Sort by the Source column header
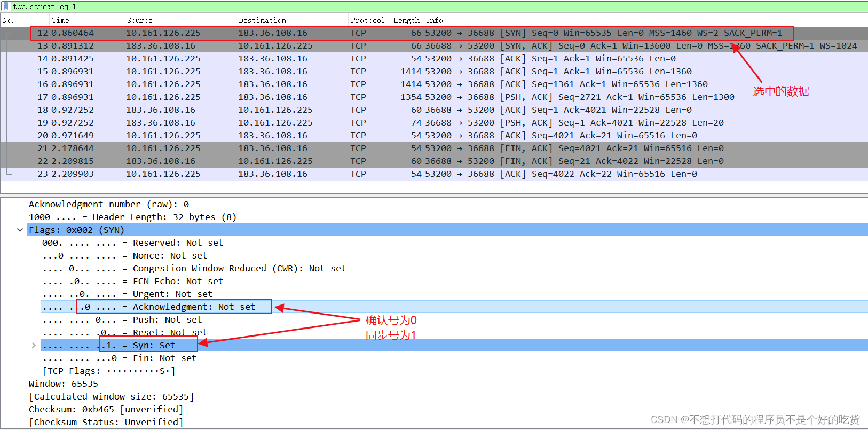The height and width of the screenshot is (430, 868). tap(180, 20)
